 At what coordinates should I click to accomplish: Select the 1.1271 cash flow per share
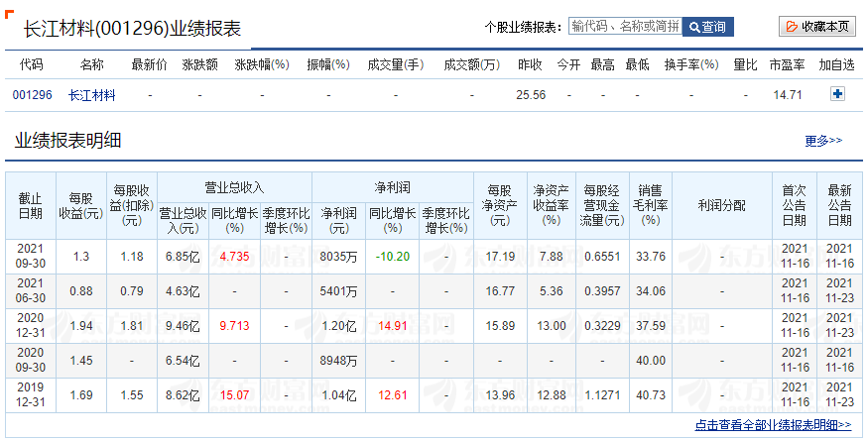[x=602, y=395]
